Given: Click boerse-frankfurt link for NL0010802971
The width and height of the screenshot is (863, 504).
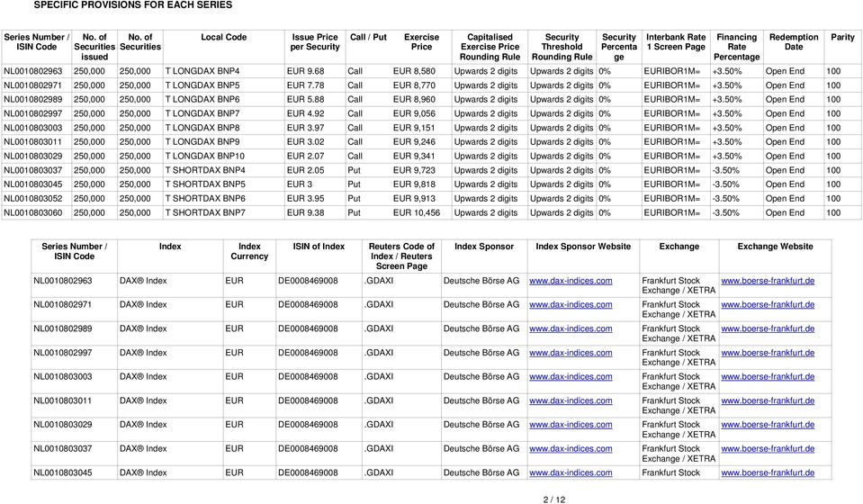Looking at the screenshot, I should 768,305.
